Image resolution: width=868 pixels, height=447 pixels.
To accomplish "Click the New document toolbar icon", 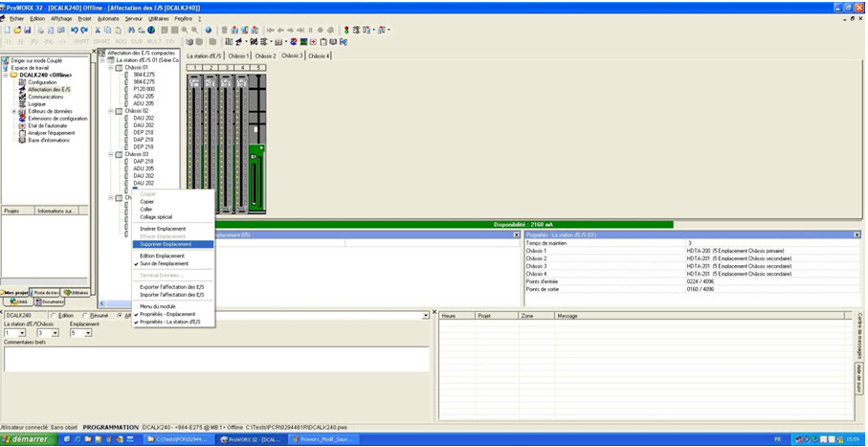I will coord(8,30).
